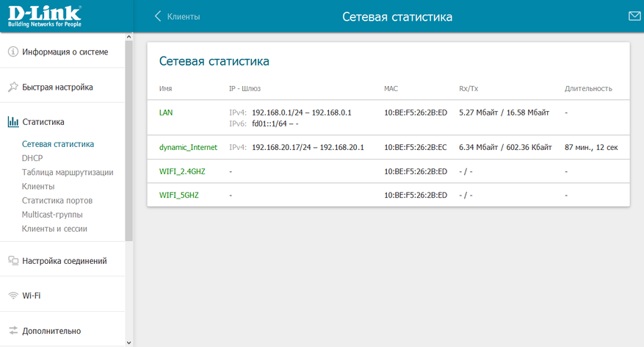644x347 pixels.
Task: Collapse the Статистика sidebar section
Action: tap(43, 122)
